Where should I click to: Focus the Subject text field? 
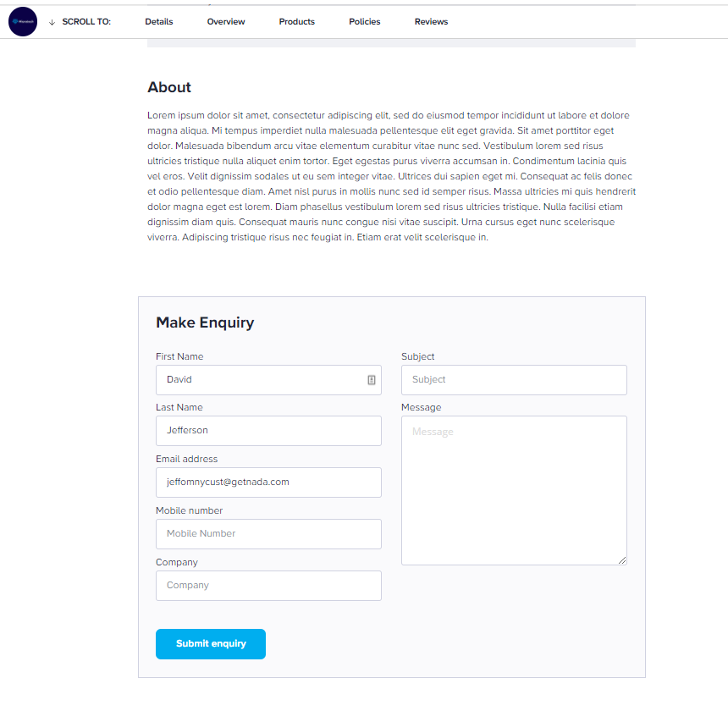click(x=514, y=380)
